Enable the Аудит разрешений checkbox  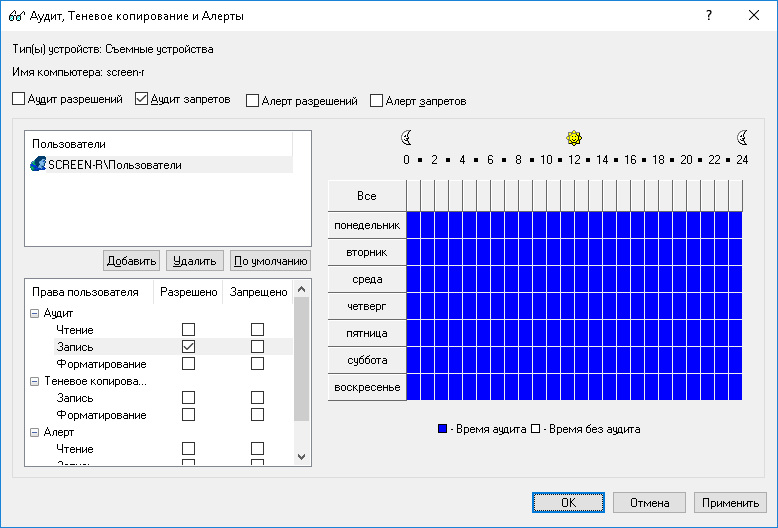(x=20, y=100)
